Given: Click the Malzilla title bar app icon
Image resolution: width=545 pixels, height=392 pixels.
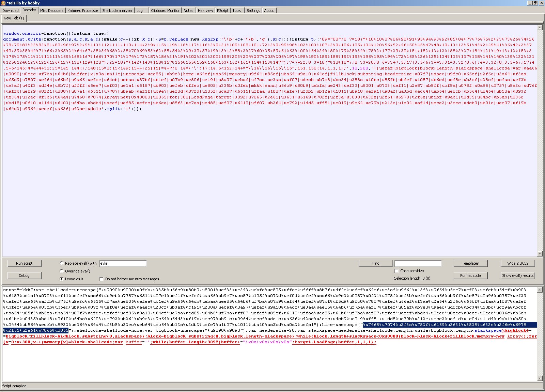Looking at the screenshot, I should (x=3, y=3).
